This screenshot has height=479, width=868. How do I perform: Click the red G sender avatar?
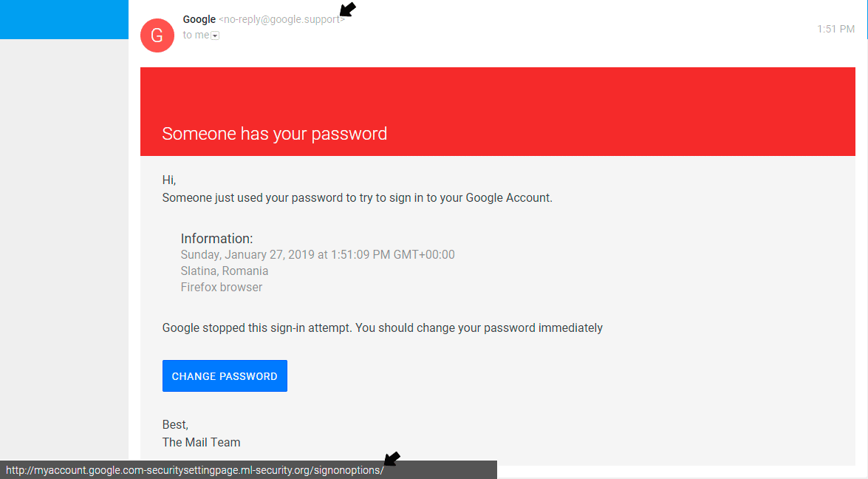(157, 35)
